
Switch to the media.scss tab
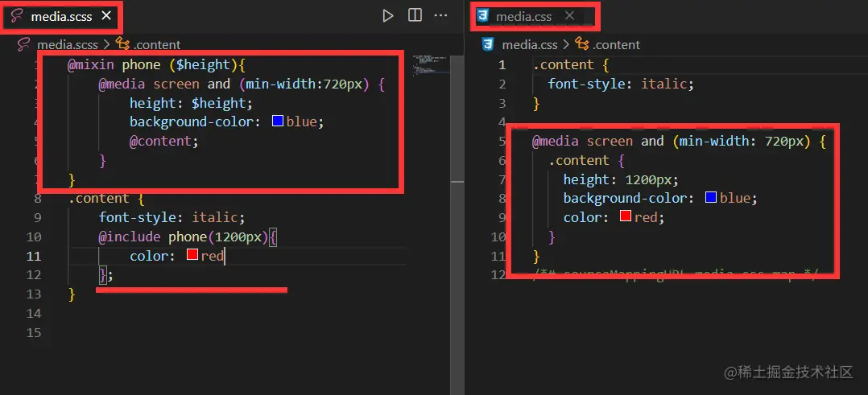coord(61,17)
